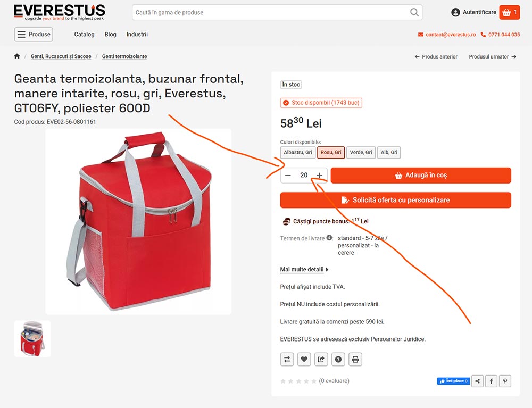Go to the home breadcrumb icon
This screenshot has width=532, height=408.
pyautogui.click(x=17, y=56)
